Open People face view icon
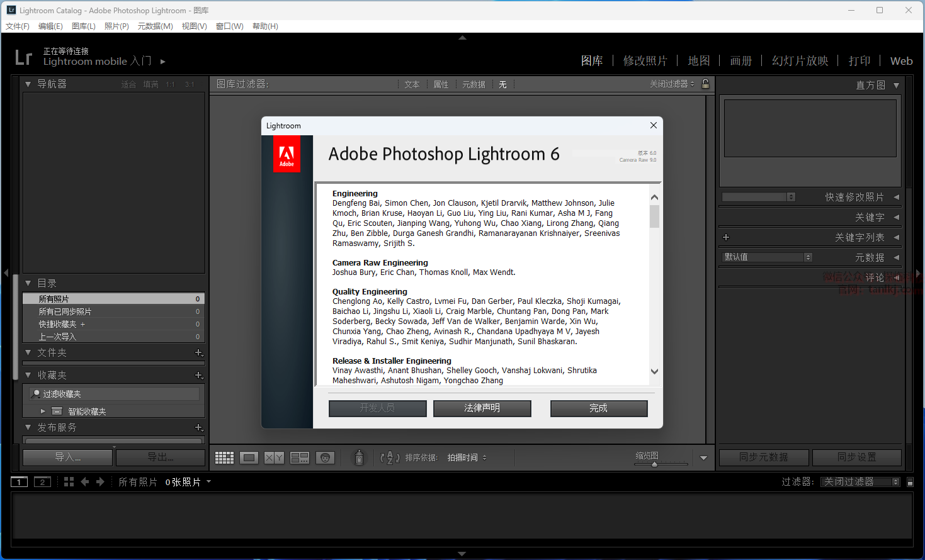 click(325, 457)
